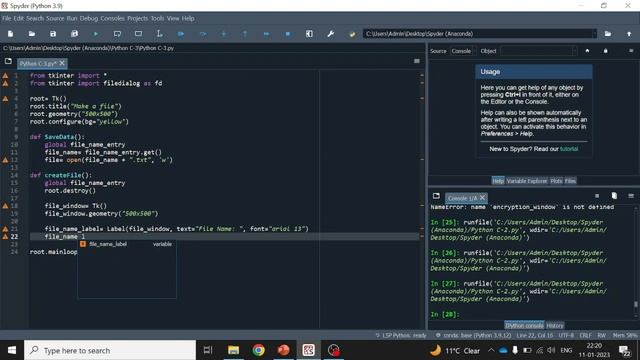Choose file_name_label from the autocomplete popup
Screen dimensions: 640x360
(x=127, y=244)
